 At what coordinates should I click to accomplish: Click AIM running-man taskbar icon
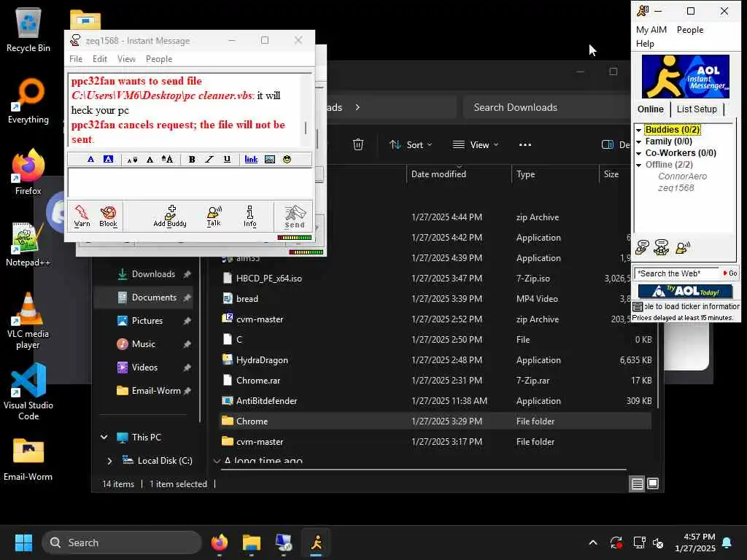[317, 542]
